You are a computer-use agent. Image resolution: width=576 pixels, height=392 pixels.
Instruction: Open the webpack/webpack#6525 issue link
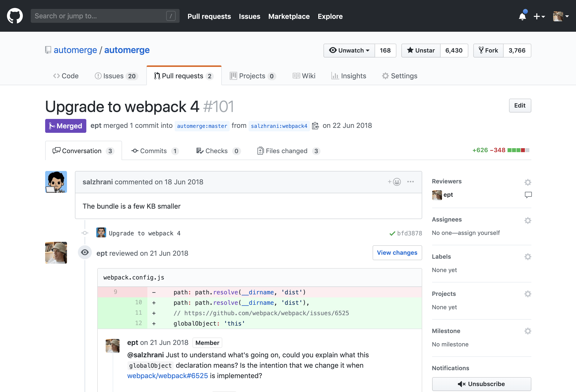(167, 376)
